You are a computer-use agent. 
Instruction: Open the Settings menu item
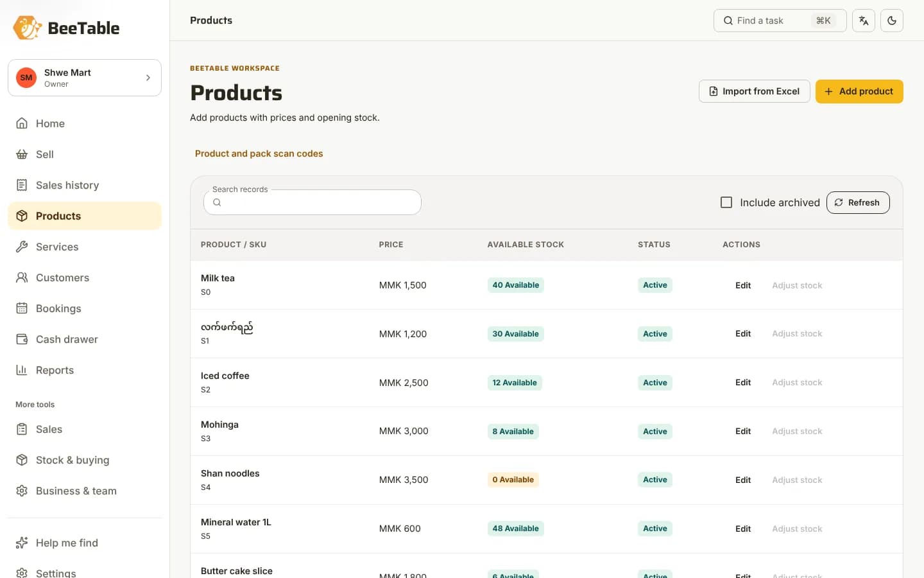click(x=85, y=573)
